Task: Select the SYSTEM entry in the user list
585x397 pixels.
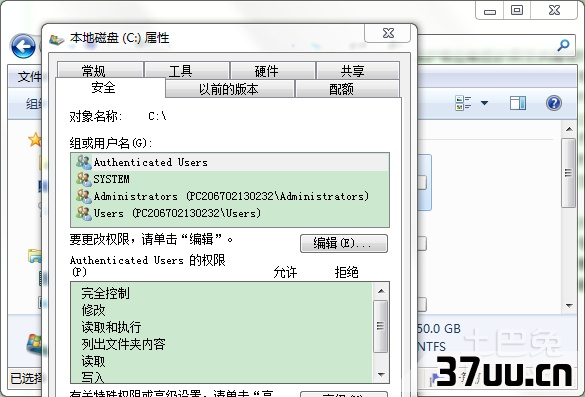Action: click(230, 179)
